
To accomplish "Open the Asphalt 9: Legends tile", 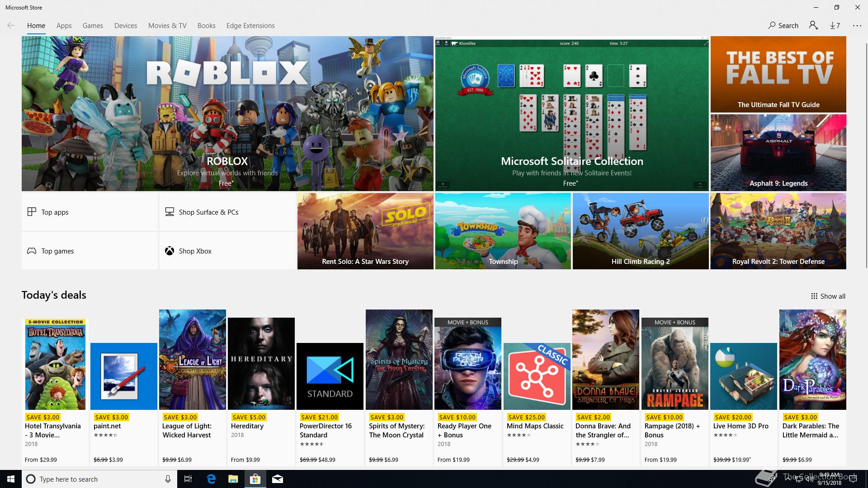I will 778,153.
